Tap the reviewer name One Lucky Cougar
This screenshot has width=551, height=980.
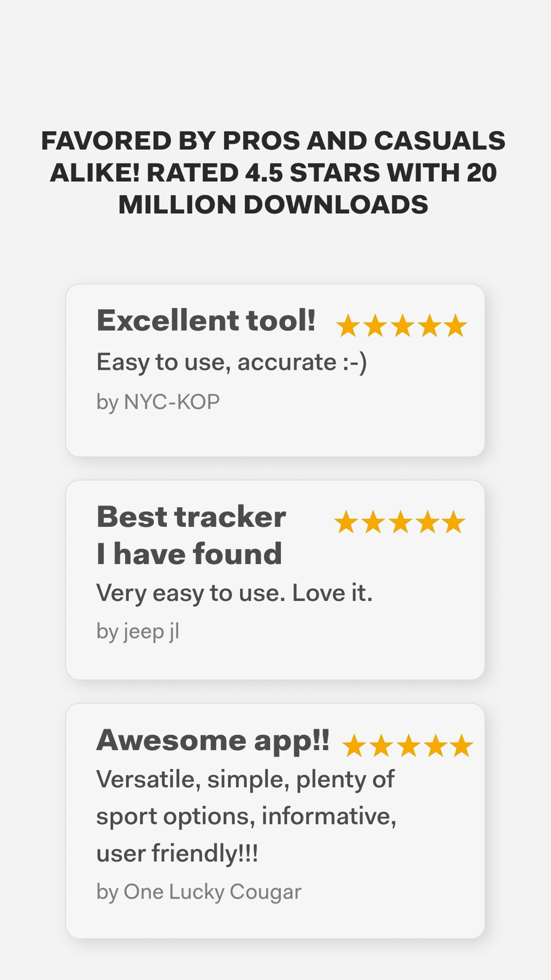199,891
